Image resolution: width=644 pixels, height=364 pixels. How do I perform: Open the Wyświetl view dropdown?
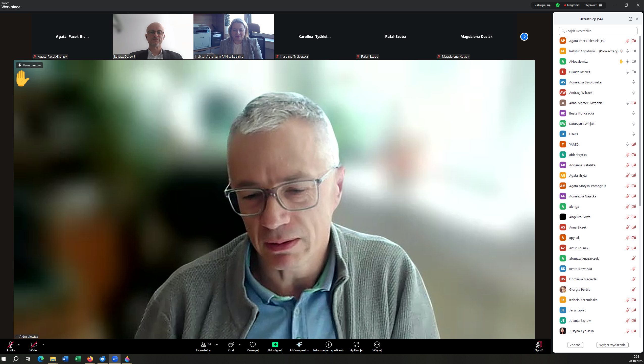point(594,5)
